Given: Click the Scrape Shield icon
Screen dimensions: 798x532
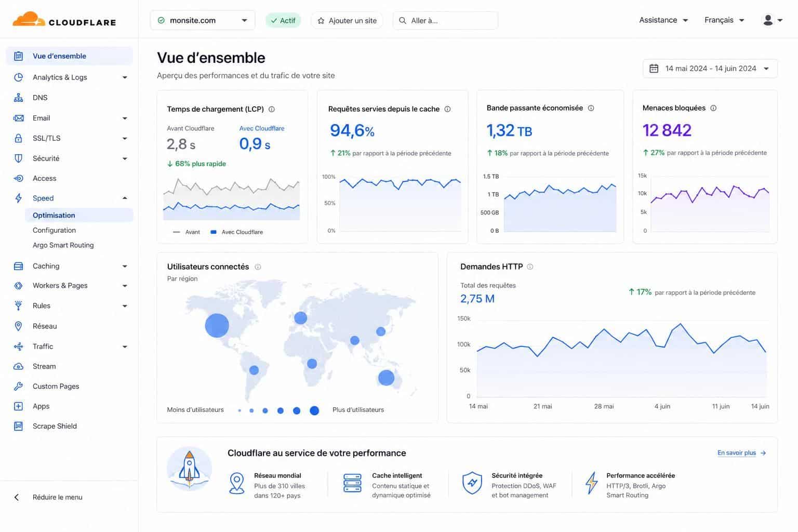Looking at the screenshot, I should click(x=18, y=426).
